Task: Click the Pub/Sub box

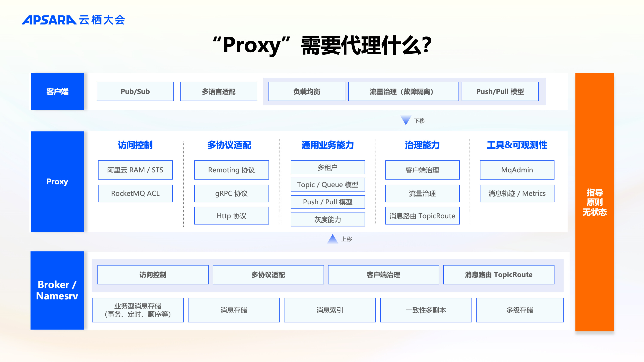Action: pos(135,91)
